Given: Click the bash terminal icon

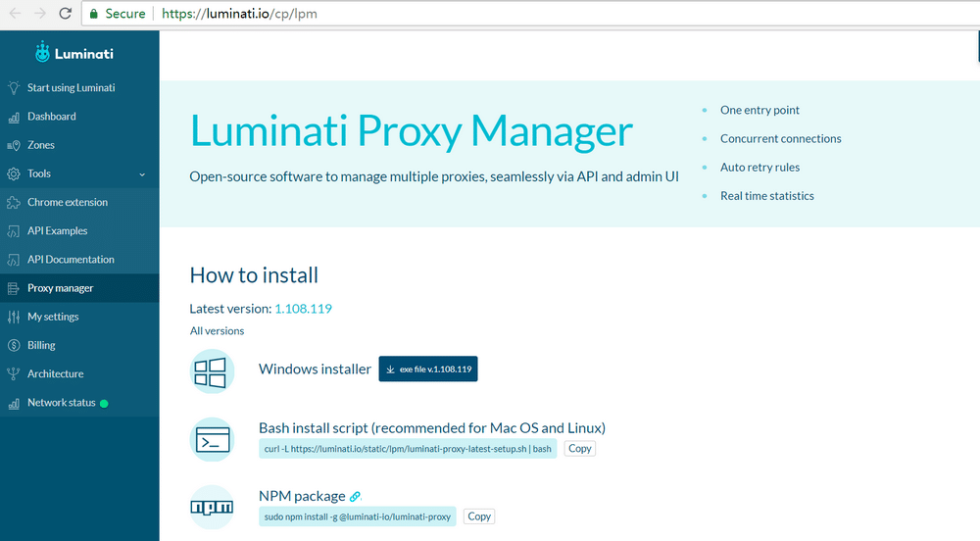Looking at the screenshot, I should point(212,440).
